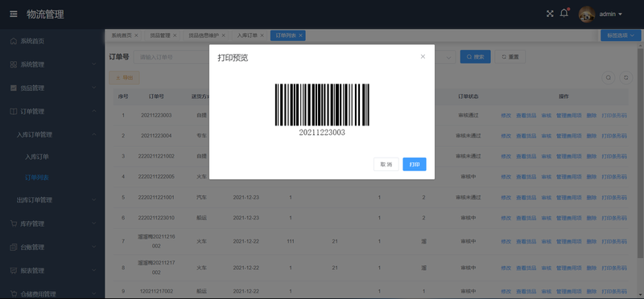Click the home icon beside 系统首页
Viewport: 644px width, 299px height.
point(14,41)
